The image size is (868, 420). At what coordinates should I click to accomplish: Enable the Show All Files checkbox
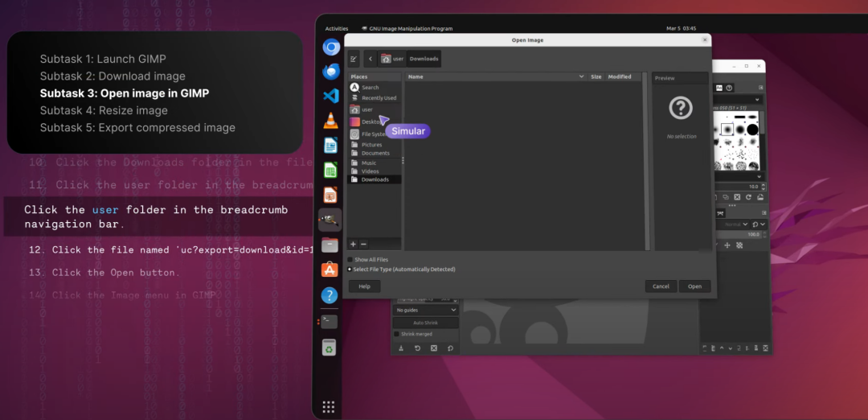[350, 259]
